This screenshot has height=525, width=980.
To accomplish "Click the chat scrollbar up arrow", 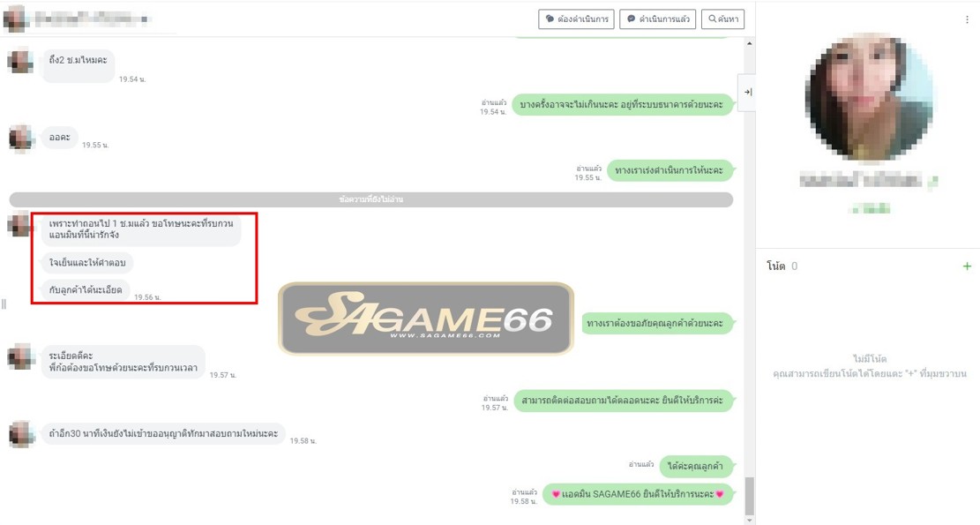I will pyautogui.click(x=750, y=43).
